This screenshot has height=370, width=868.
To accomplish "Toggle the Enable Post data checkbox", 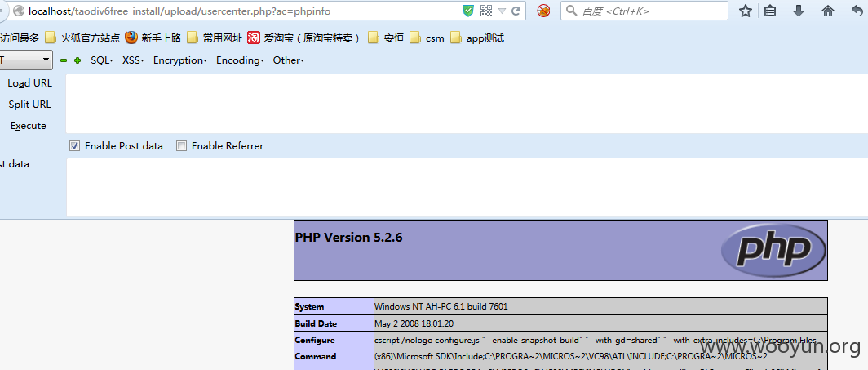I will pyautogui.click(x=75, y=146).
